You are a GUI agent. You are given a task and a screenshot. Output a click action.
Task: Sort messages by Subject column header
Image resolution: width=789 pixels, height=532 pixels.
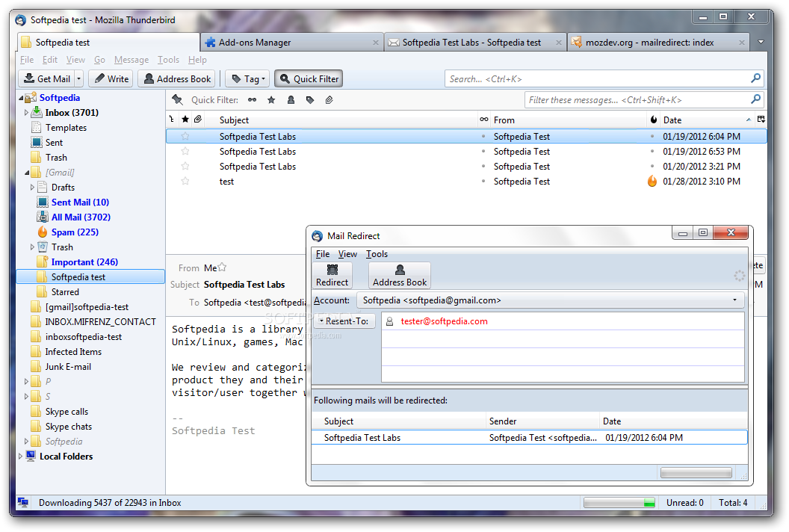[341, 120]
